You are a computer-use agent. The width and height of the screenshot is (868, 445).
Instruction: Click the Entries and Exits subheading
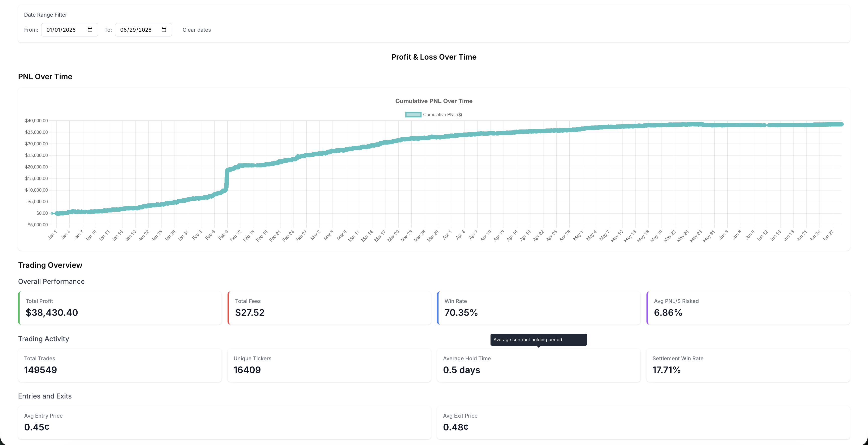click(x=45, y=396)
